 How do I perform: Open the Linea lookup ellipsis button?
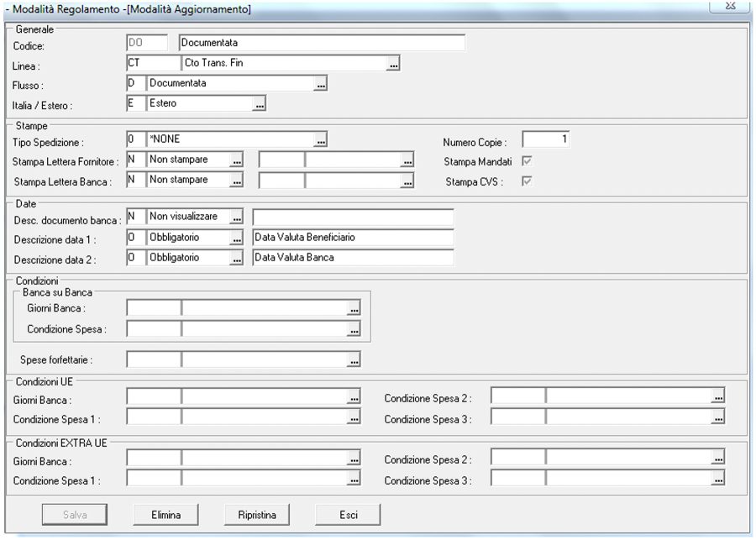click(393, 64)
